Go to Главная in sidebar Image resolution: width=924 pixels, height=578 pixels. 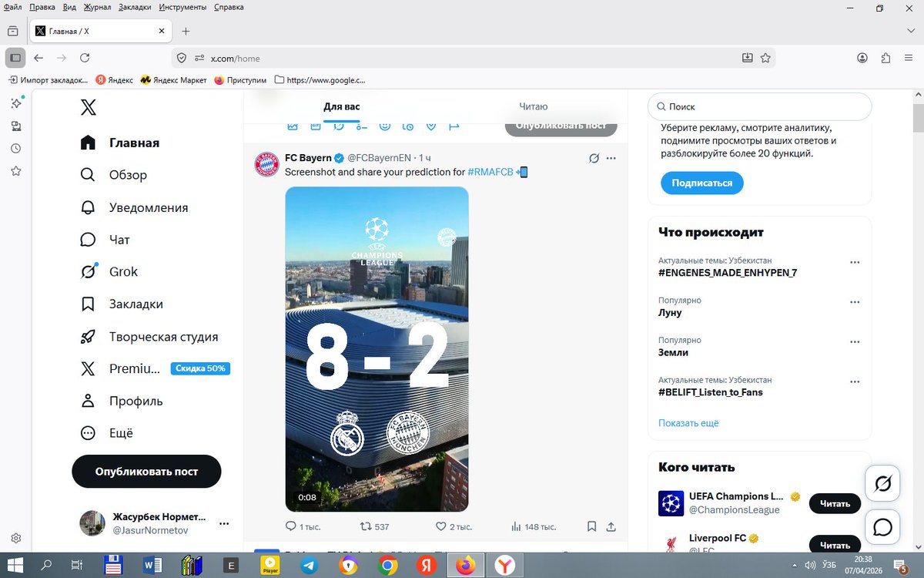pyautogui.click(x=120, y=143)
